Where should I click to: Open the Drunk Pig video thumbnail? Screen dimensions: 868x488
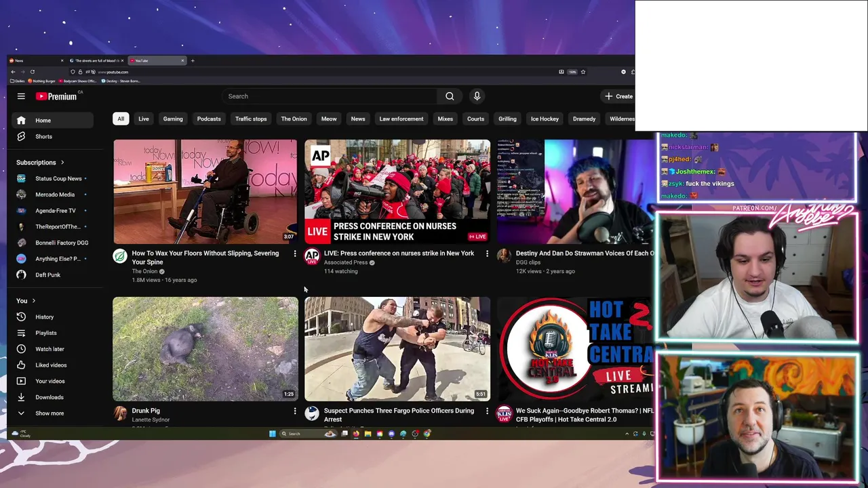pyautogui.click(x=205, y=348)
